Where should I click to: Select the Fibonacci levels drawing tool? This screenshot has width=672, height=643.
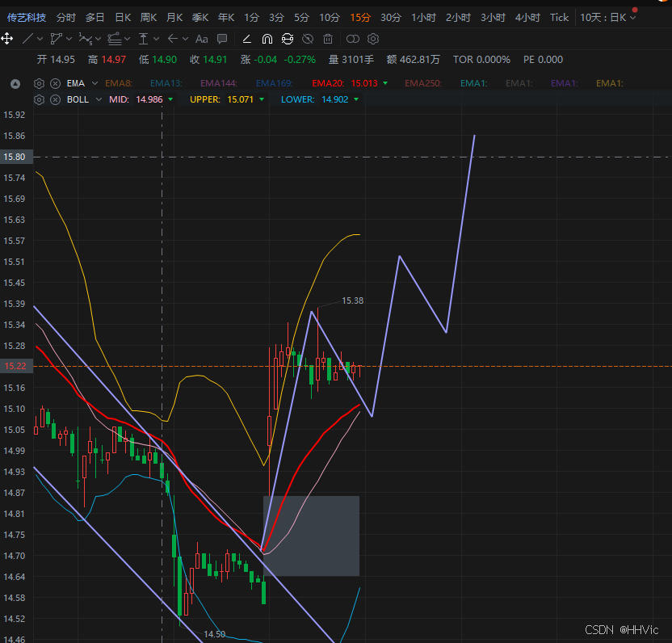pos(115,39)
